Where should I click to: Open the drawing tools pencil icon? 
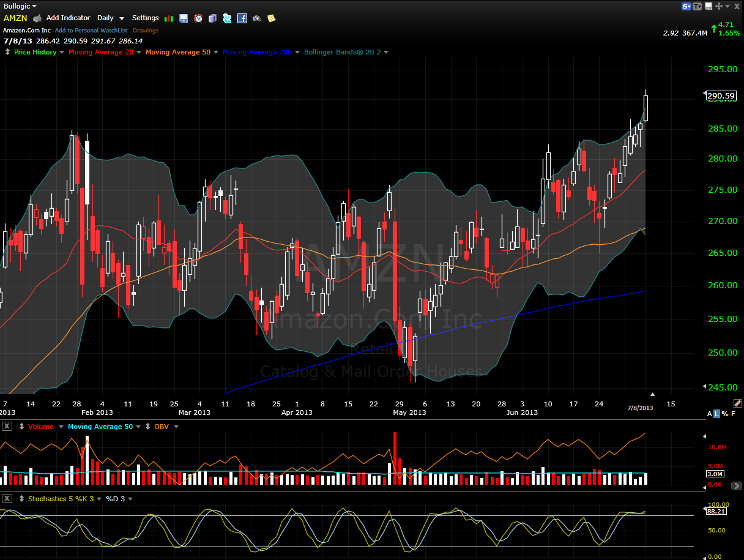click(737, 403)
